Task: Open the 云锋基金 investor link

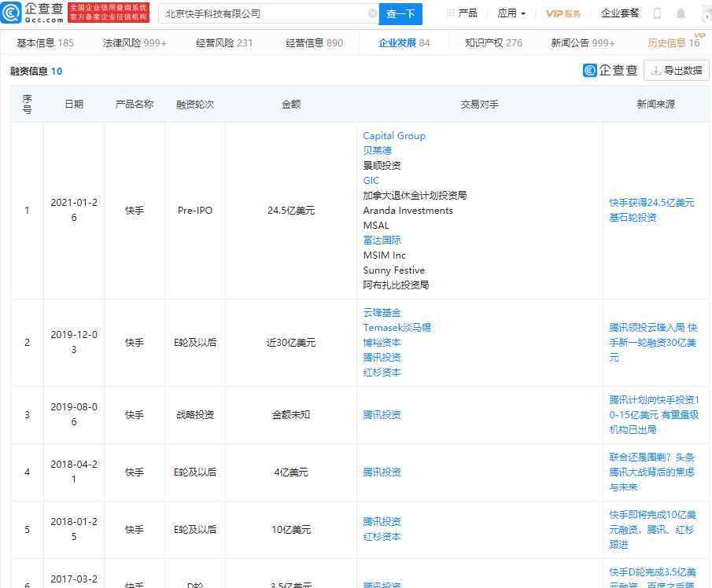Action: (x=382, y=313)
